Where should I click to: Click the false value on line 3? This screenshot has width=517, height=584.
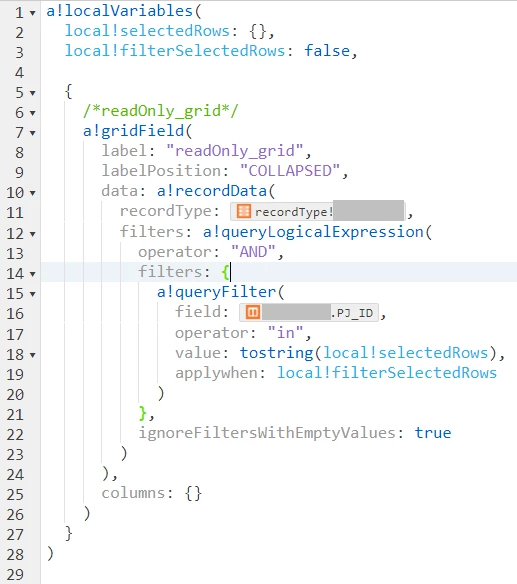[x=327, y=51]
